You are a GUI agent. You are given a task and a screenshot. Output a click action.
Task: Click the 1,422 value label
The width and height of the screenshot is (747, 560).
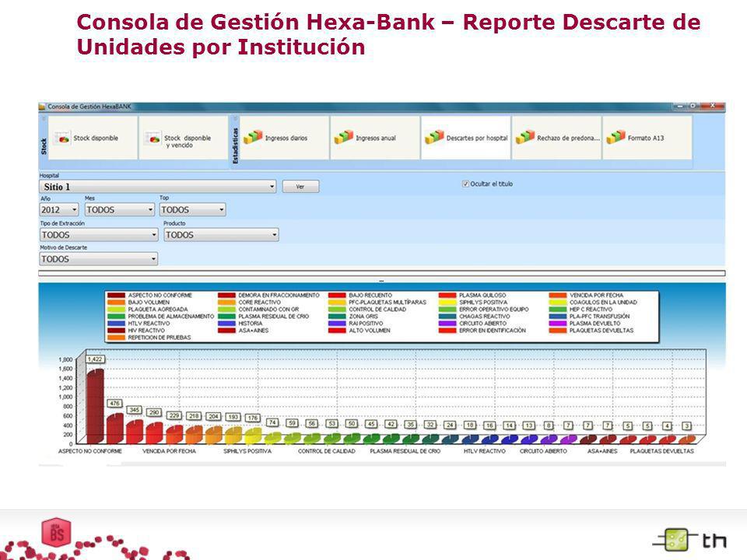[x=95, y=359]
